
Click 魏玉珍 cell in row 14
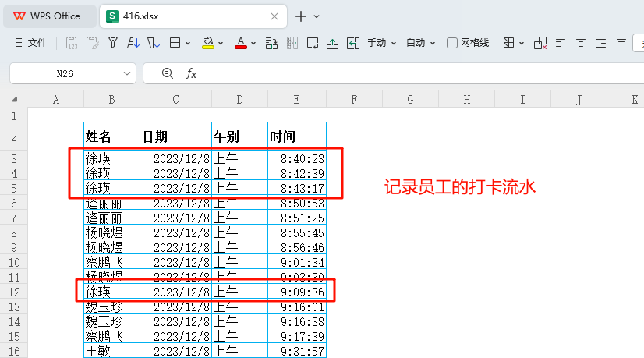click(x=111, y=321)
